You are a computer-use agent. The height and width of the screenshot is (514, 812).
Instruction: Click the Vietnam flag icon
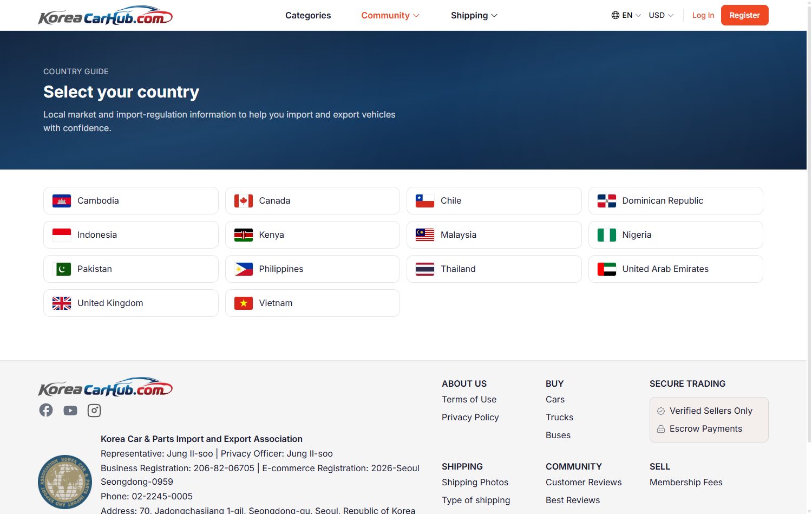pos(244,303)
